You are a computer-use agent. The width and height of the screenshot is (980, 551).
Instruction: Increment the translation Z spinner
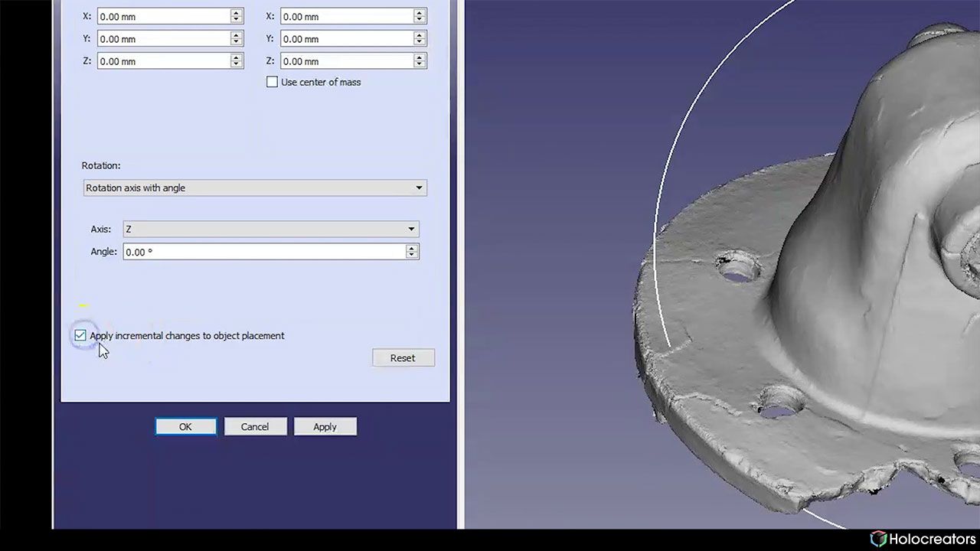[x=236, y=57]
